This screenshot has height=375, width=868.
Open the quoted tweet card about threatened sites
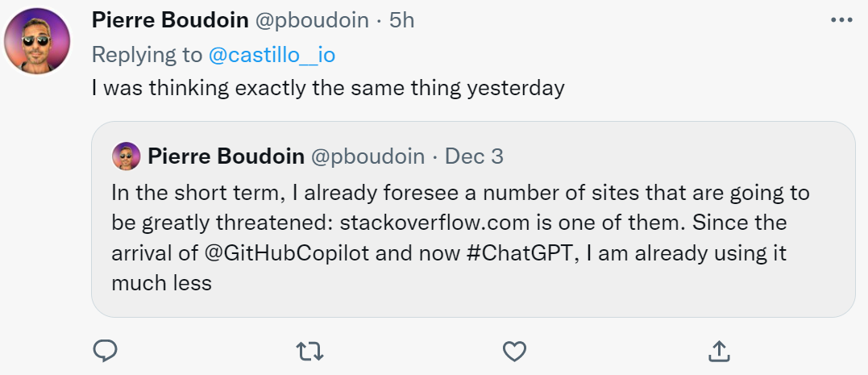(x=473, y=219)
